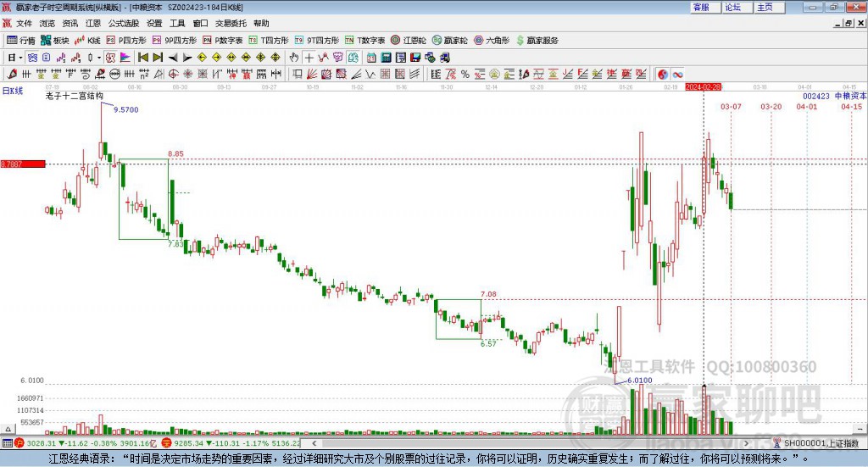Screen dimensions: 868x467
Task: Toggle the crosshair cursor tool
Action: (309, 58)
